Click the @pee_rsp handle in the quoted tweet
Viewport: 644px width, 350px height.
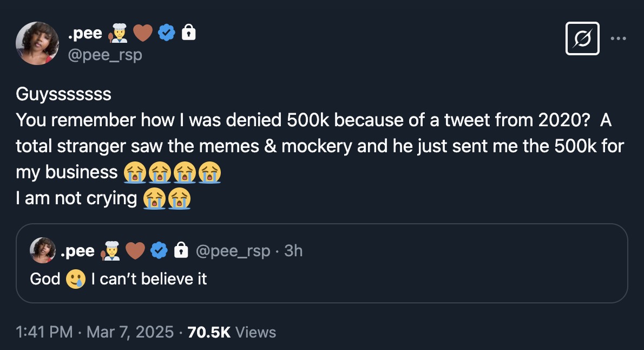click(232, 251)
